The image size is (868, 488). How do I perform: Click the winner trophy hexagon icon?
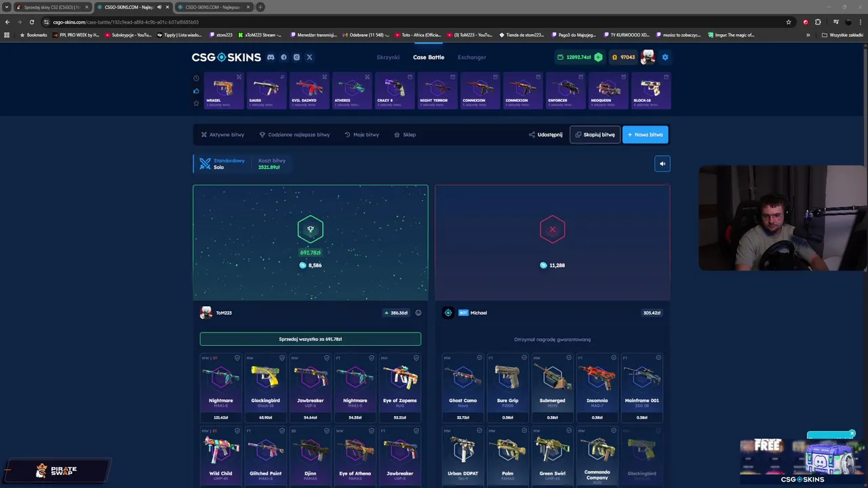pos(310,229)
